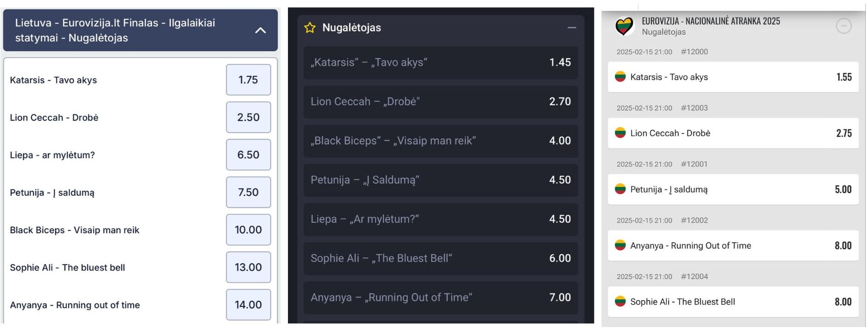Click the flag icon next to Petunija - Į saldumą
The image size is (868, 333).
tap(620, 189)
